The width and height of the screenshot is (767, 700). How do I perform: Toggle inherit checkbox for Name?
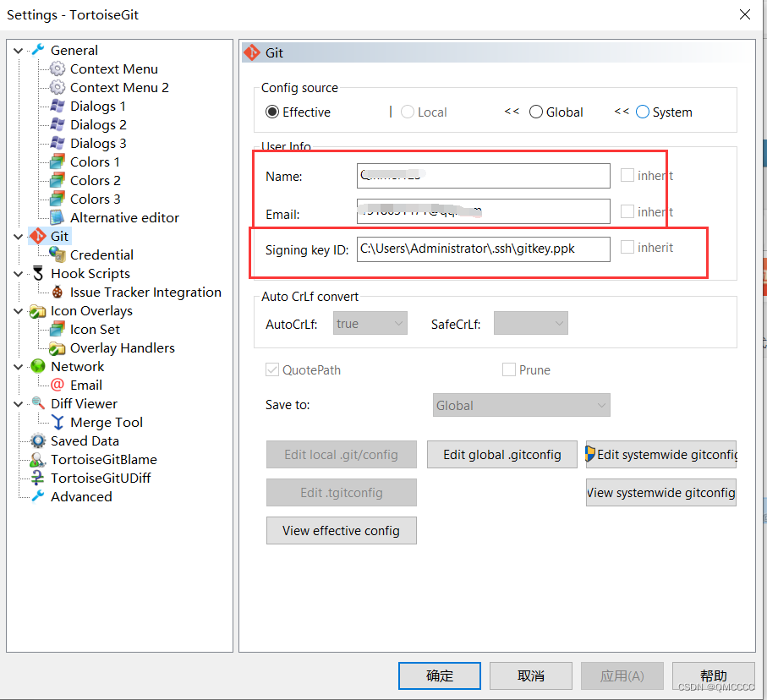pos(627,175)
